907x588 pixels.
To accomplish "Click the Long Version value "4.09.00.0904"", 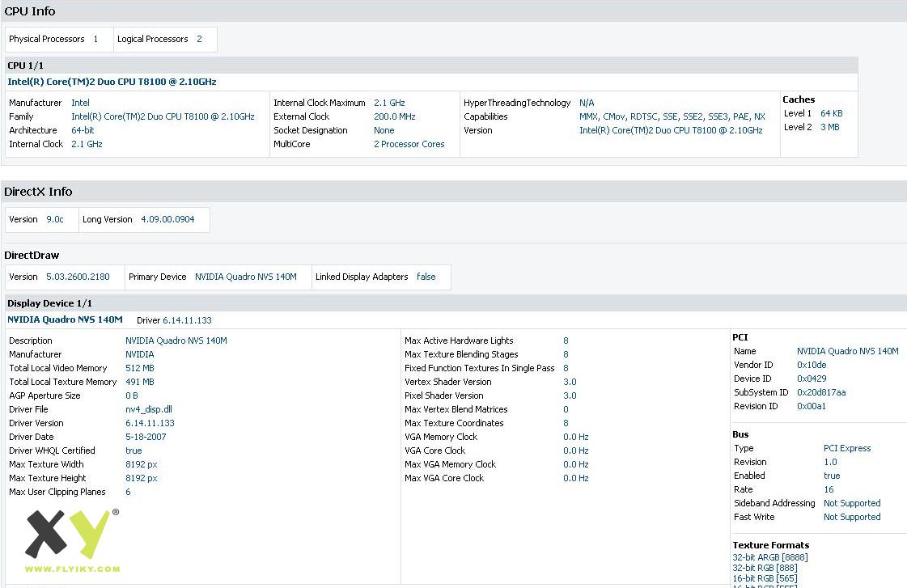I will coord(167,220).
